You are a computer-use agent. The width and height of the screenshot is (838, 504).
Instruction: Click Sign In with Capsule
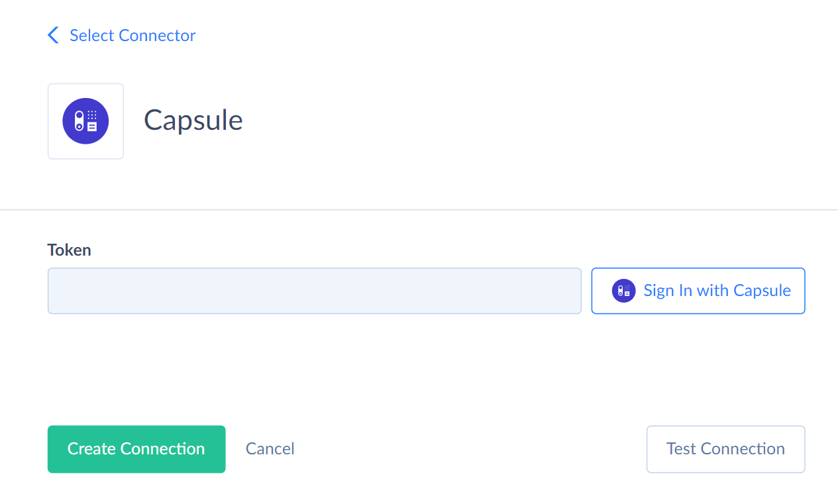[x=698, y=290]
